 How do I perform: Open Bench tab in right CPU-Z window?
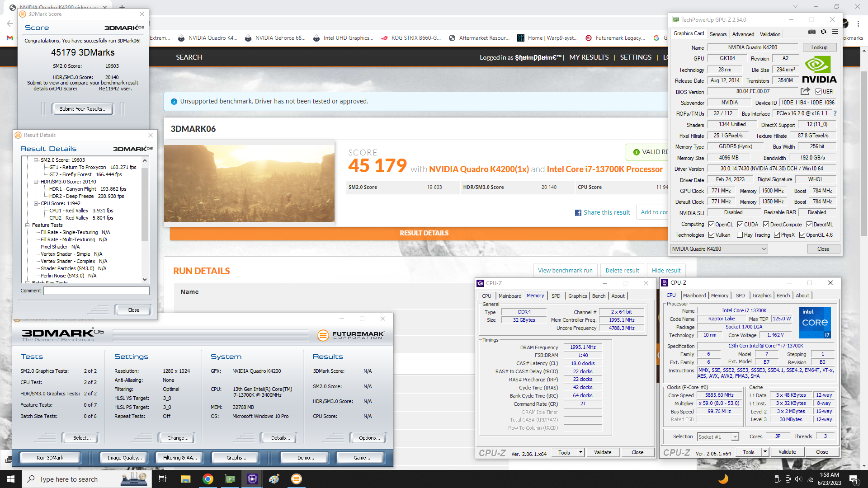[x=783, y=296]
